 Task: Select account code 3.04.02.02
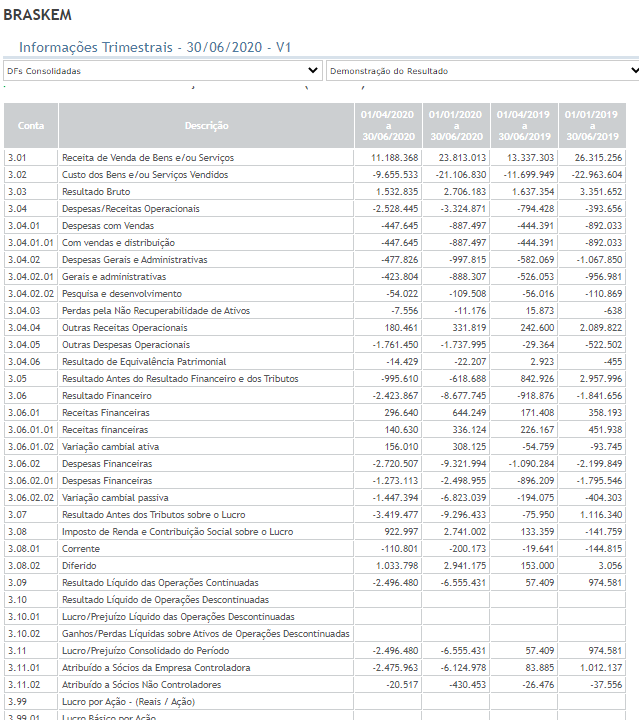click(x=31, y=293)
